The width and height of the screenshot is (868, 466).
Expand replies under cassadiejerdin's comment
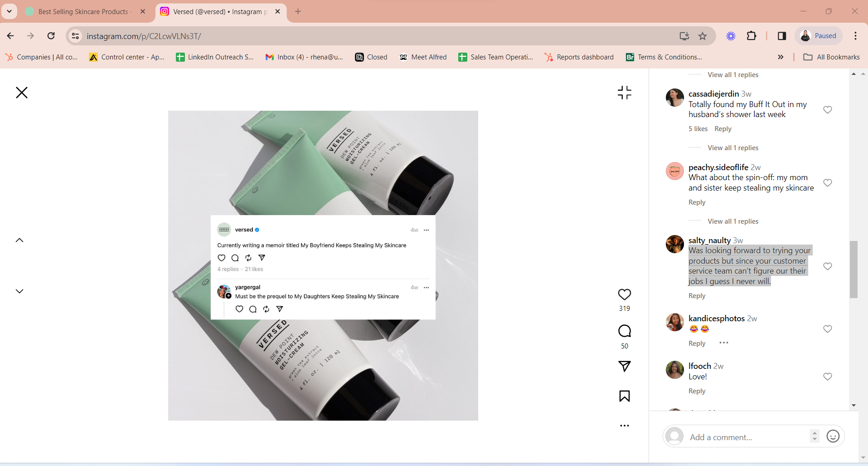[733, 148]
